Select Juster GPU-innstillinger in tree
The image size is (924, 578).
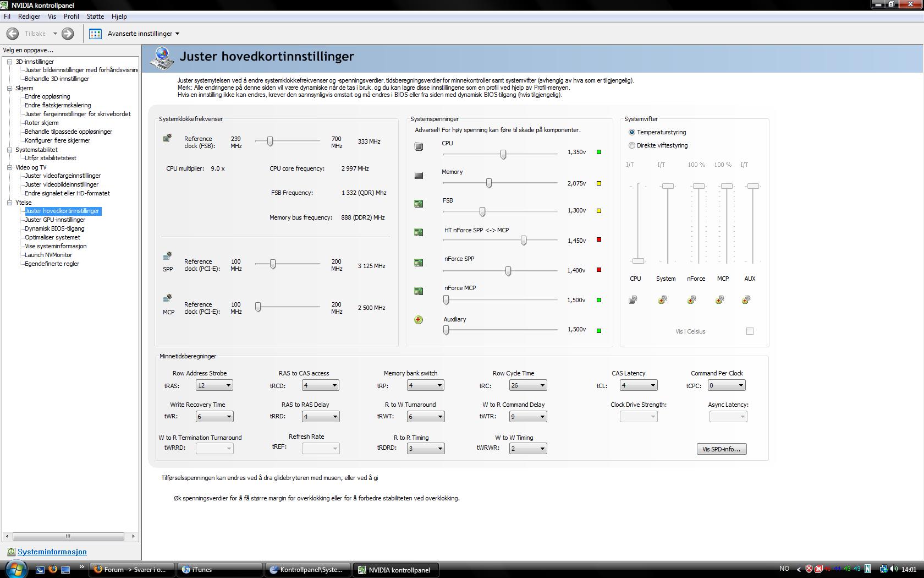[55, 220]
